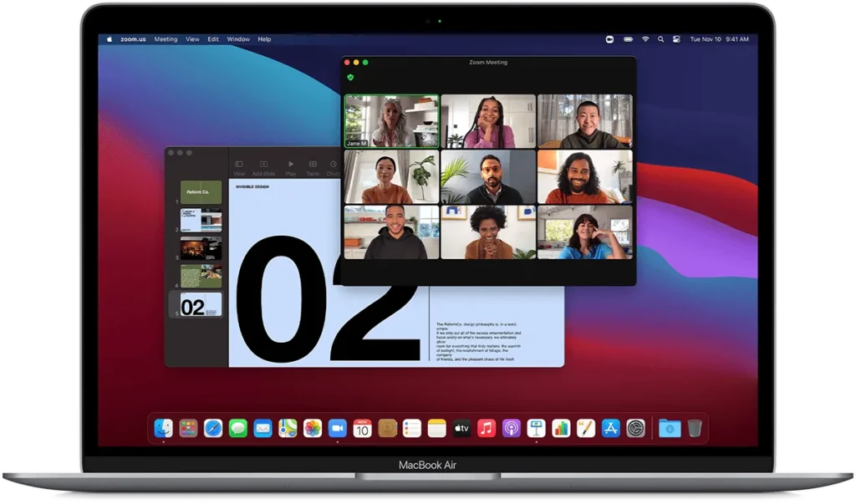Image resolution: width=856 pixels, height=504 pixels.
Task: Open the Maps app in the Dock
Action: click(288, 429)
